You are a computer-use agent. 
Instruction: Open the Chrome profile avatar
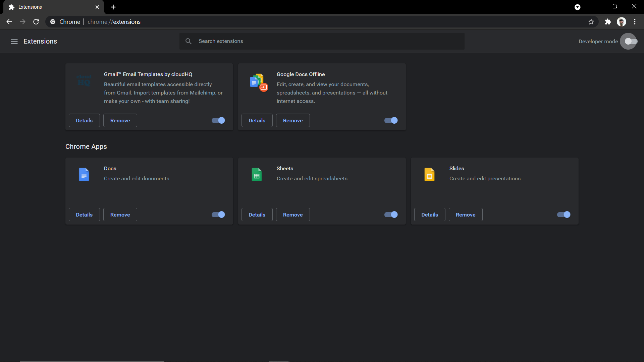tap(621, 22)
